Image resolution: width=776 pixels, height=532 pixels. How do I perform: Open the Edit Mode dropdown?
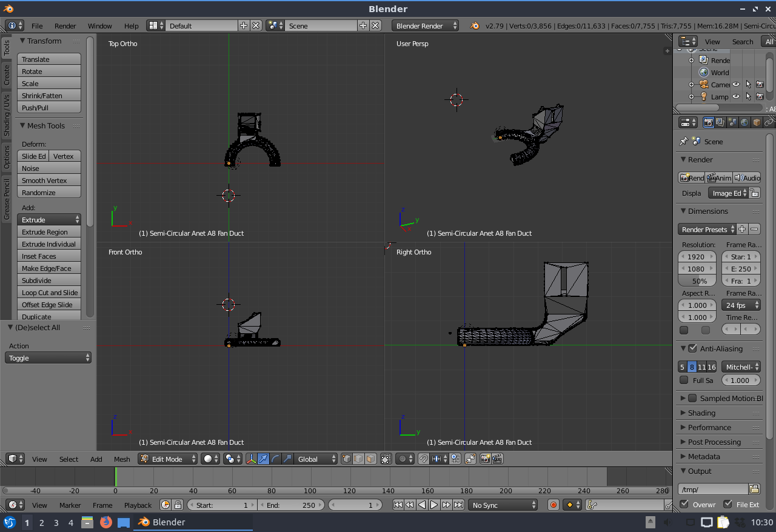click(168, 459)
